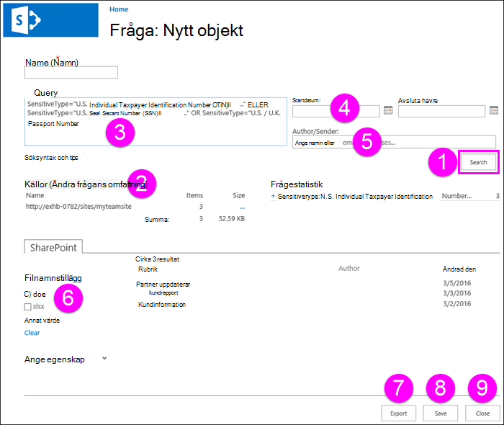This screenshot has width=504, height=425.
Task: Open the start date calendar picker
Action: coord(388,111)
